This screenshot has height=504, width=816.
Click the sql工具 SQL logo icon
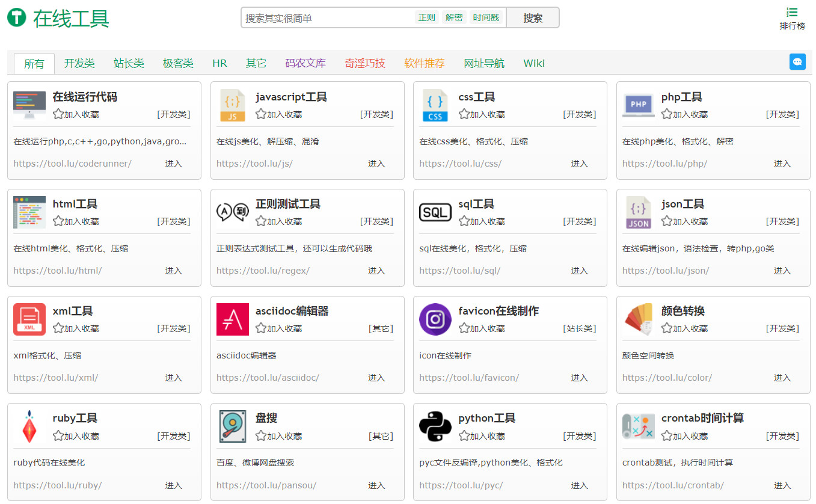tap(435, 212)
